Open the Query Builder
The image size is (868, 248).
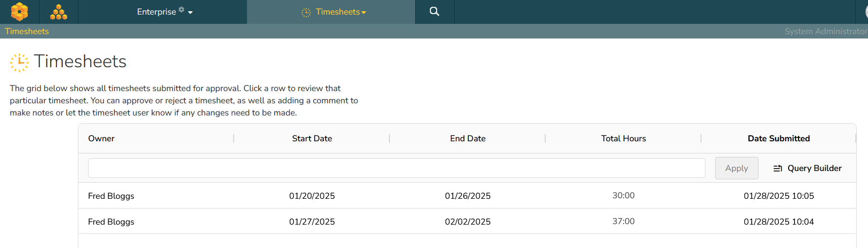click(x=808, y=168)
